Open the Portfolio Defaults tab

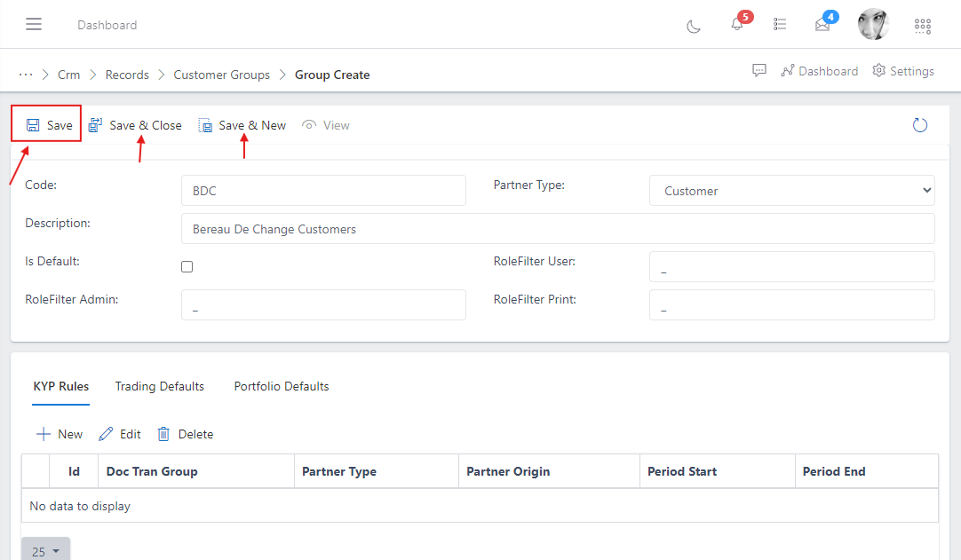point(281,386)
